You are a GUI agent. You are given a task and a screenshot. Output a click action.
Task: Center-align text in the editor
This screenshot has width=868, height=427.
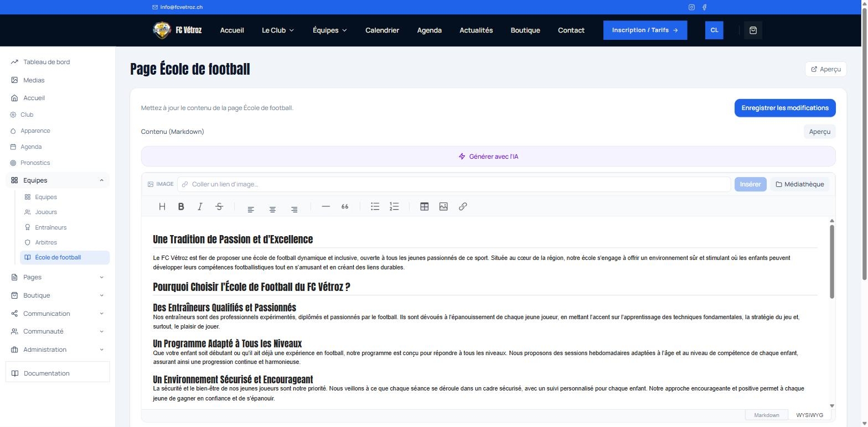click(x=272, y=209)
